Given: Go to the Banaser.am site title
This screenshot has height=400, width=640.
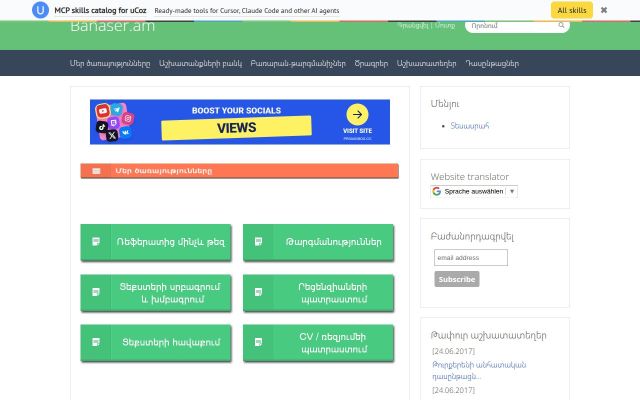Looking at the screenshot, I should pos(112,26).
